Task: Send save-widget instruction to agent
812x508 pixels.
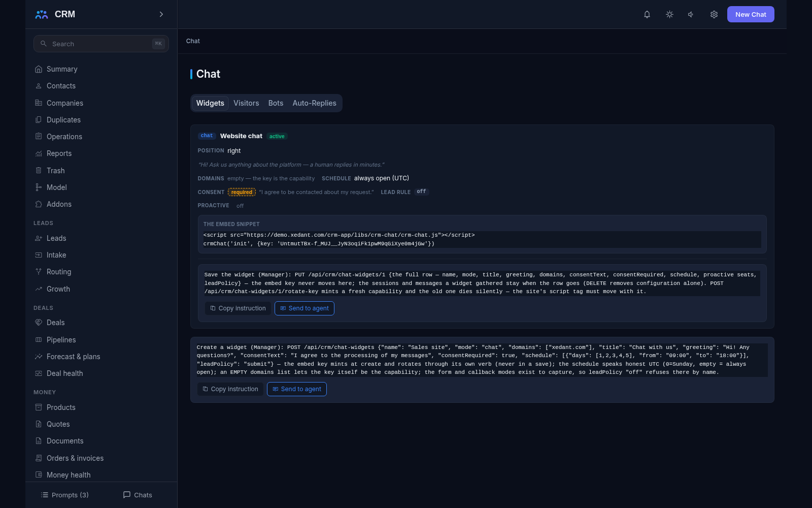Action: 304,308
